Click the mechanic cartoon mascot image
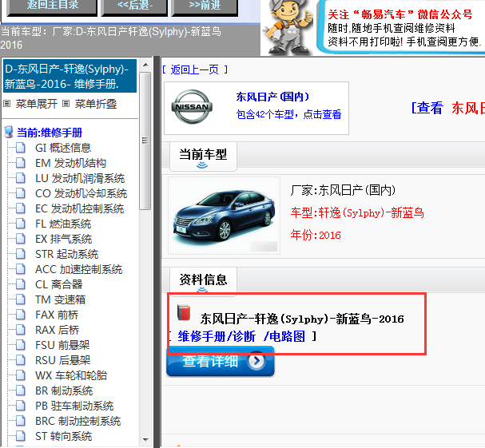Viewport: 485px width, 448px height. [288, 27]
